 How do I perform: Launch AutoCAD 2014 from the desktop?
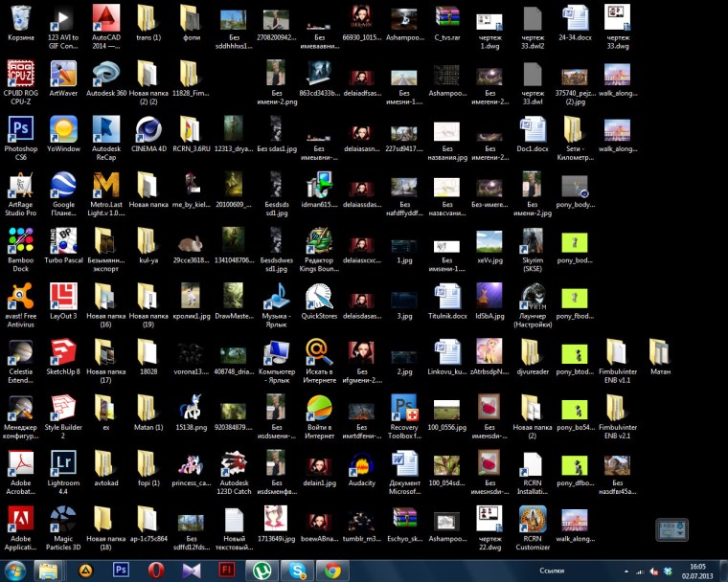105,19
